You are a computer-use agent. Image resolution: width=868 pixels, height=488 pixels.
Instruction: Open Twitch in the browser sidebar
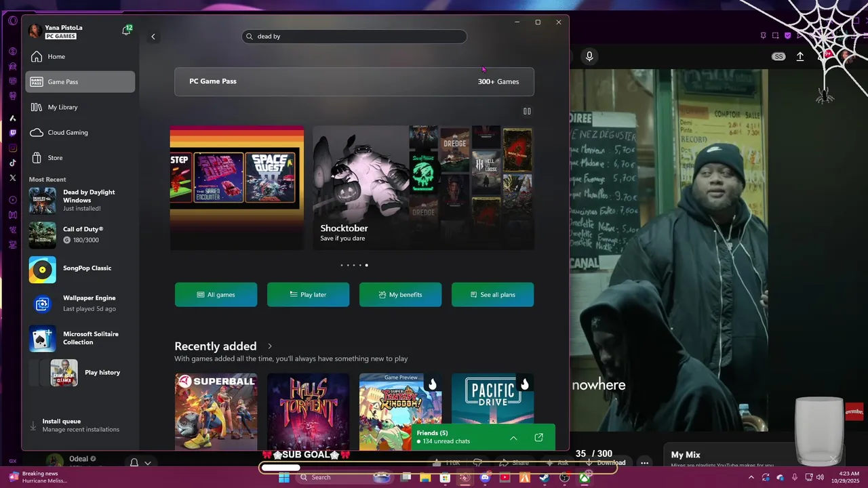coord(12,133)
